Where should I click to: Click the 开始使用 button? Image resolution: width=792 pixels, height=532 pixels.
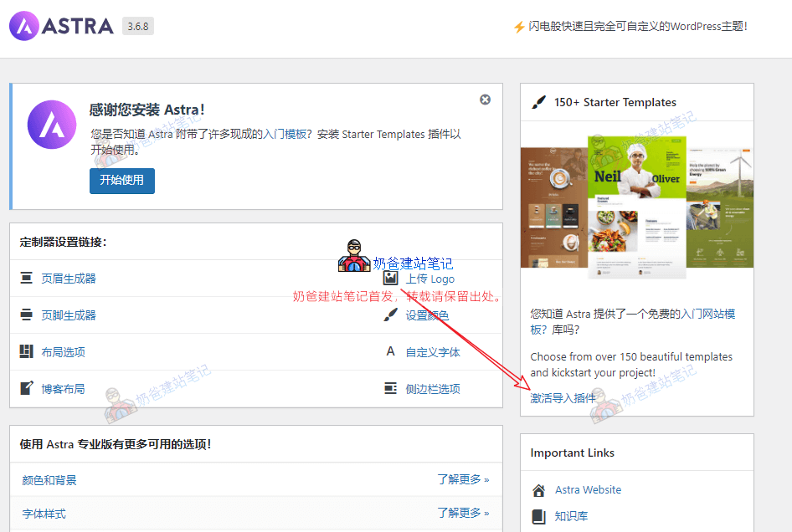(x=122, y=180)
